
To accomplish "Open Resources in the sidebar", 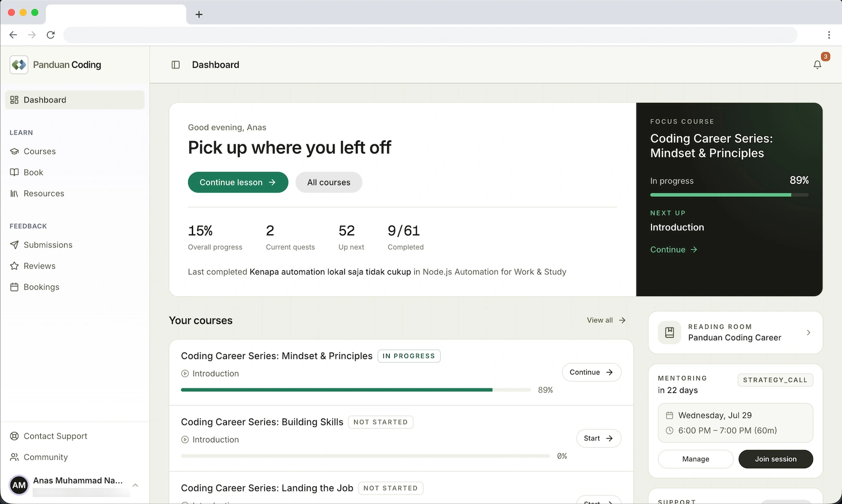I will coord(75,194).
